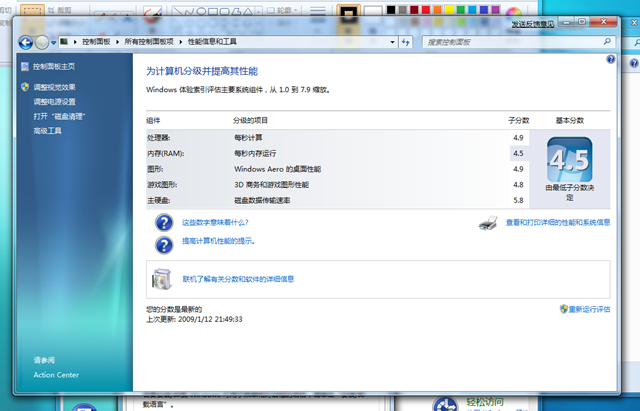Click the 主硬盘 row subscore 5.8

pos(518,200)
